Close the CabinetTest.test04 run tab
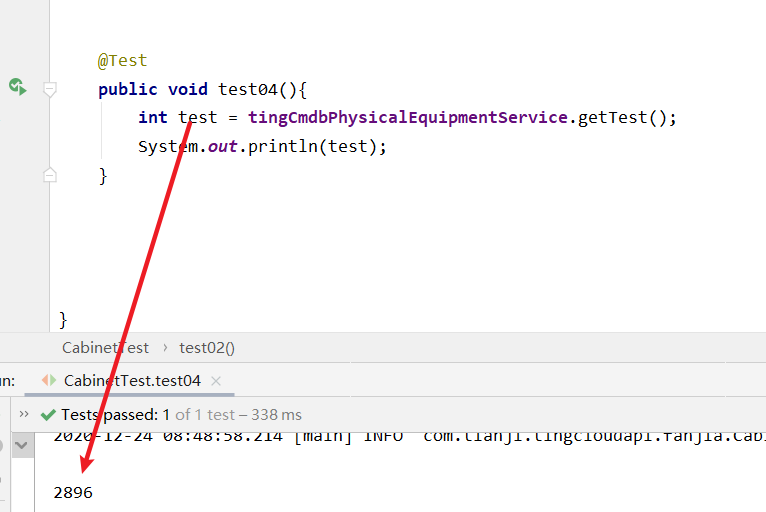766x512 pixels. [x=216, y=381]
